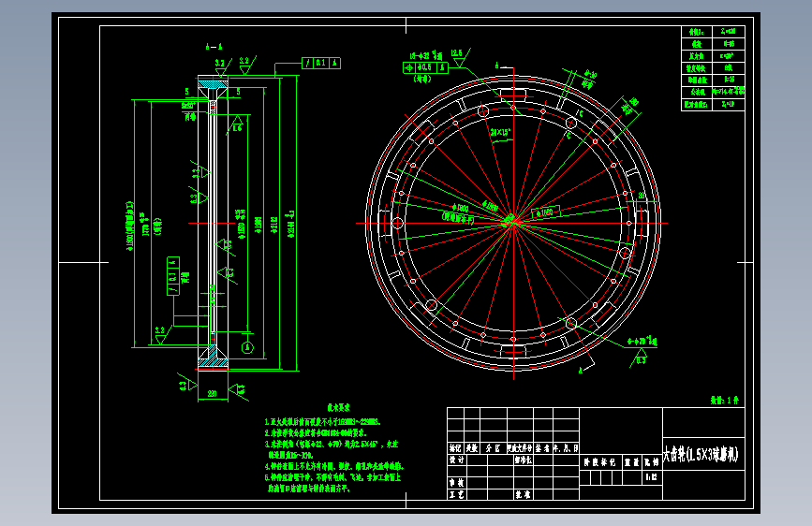Image resolution: width=812 pixels, height=526 pixels.
Task: Click technical requirement line 4 about casting surface
Action: (x=334, y=466)
